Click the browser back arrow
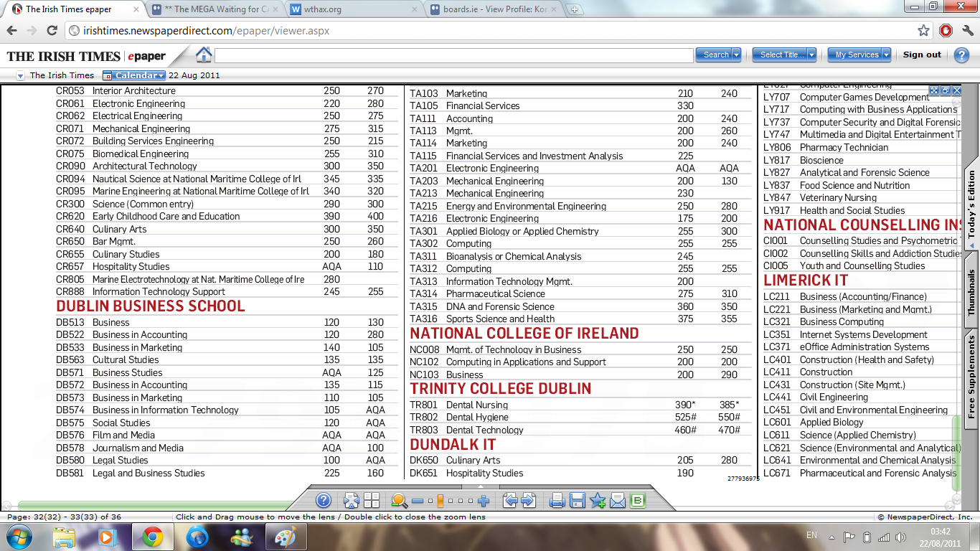 click(x=11, y=31)
